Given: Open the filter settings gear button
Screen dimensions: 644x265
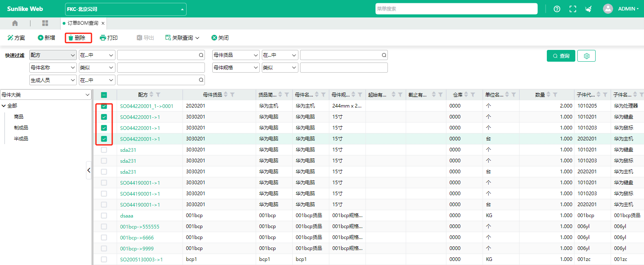Looking at the screenshot, I should (587, 56).
